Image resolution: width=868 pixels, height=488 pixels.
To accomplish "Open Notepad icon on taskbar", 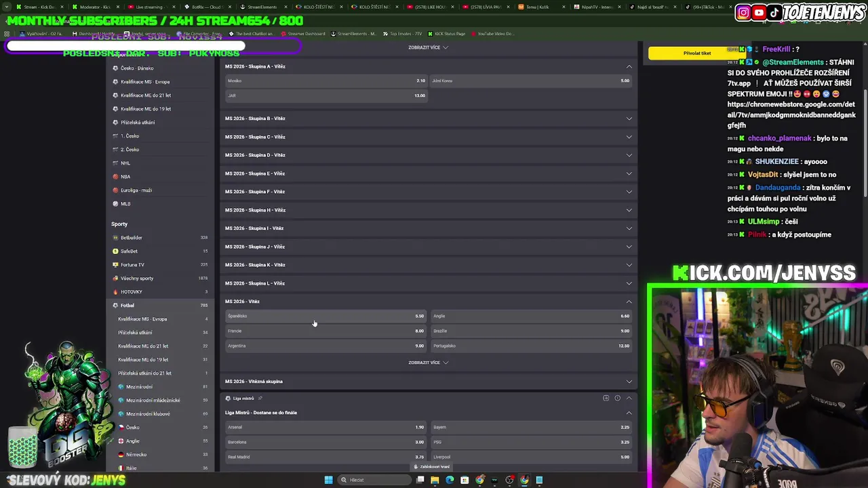I will pyautogui.click(x=539, y=480).
